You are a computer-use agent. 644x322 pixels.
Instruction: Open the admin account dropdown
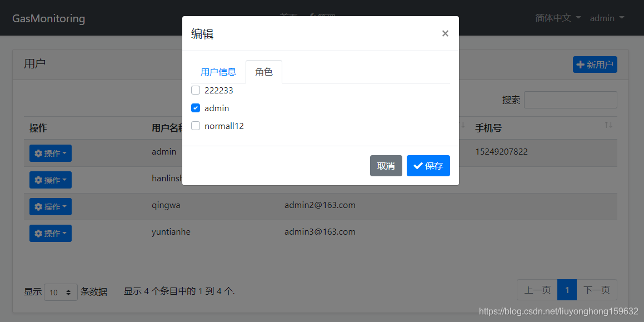607,18
